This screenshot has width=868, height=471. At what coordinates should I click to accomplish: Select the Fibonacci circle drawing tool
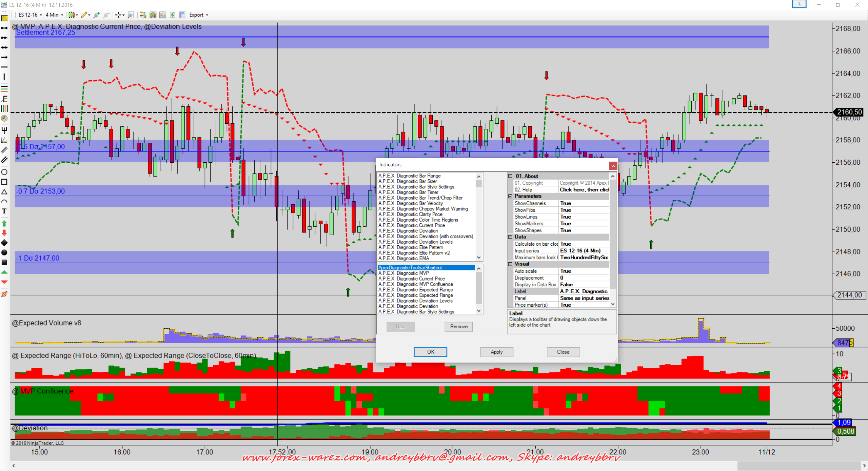click(x=4, y=118)
